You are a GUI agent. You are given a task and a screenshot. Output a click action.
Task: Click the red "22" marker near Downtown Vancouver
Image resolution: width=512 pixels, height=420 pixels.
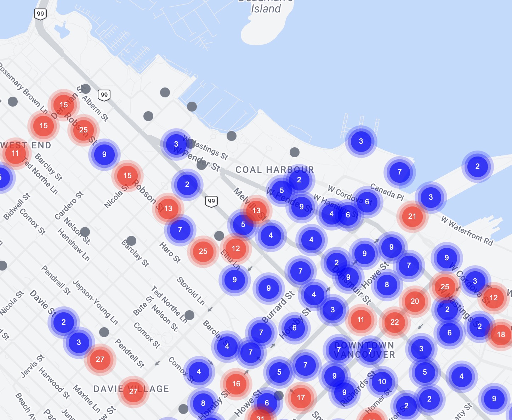click(394, 322)
